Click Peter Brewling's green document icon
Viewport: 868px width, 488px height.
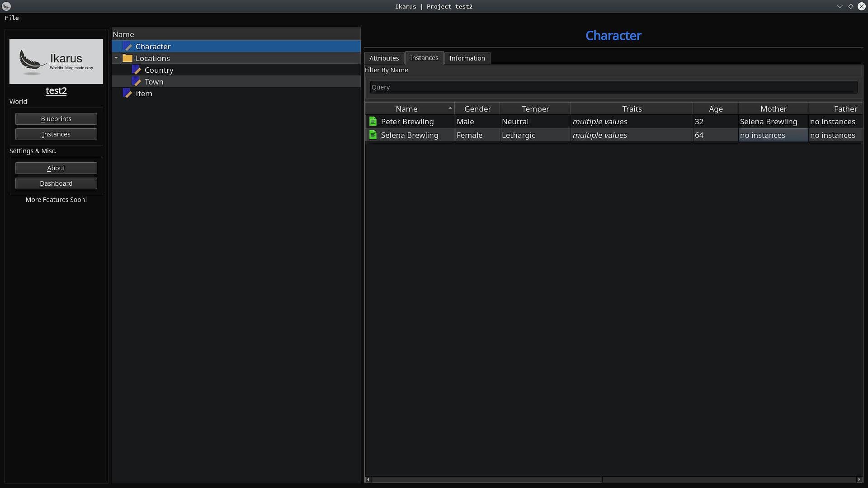pyautogui.click(x=373, y=121)
